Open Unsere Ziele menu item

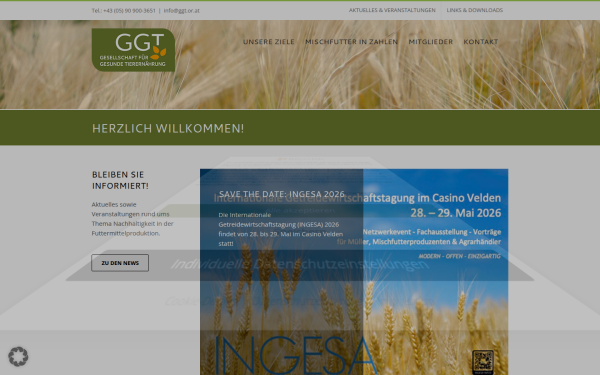tap(269, 42)
